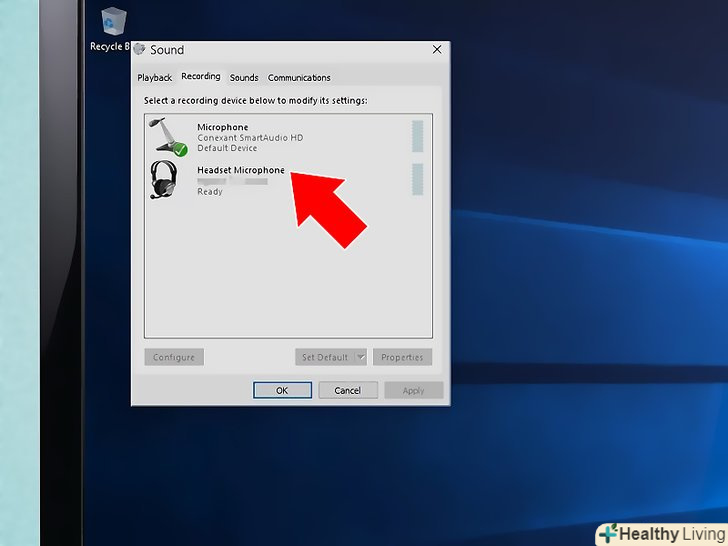This screenshot has width=728, height=546.
Task: Select the "Microphone" device name text
Action: 223,127
